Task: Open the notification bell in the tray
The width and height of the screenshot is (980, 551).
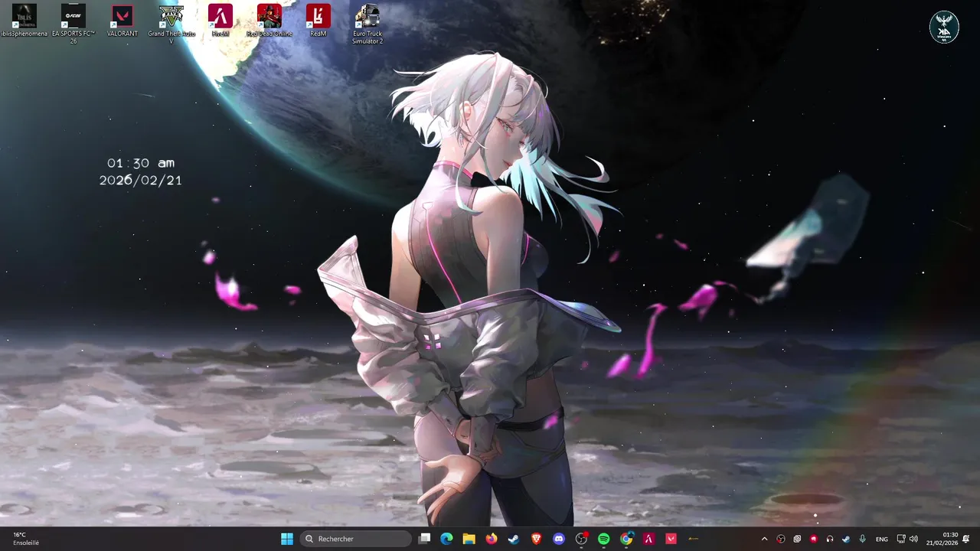Action: click(966, 539)
